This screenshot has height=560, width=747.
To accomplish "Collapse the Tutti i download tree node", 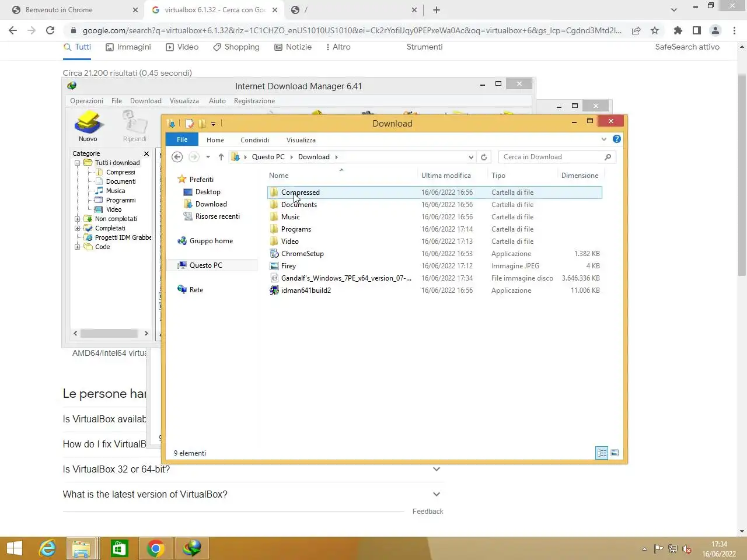I will [x=77, y=163].
